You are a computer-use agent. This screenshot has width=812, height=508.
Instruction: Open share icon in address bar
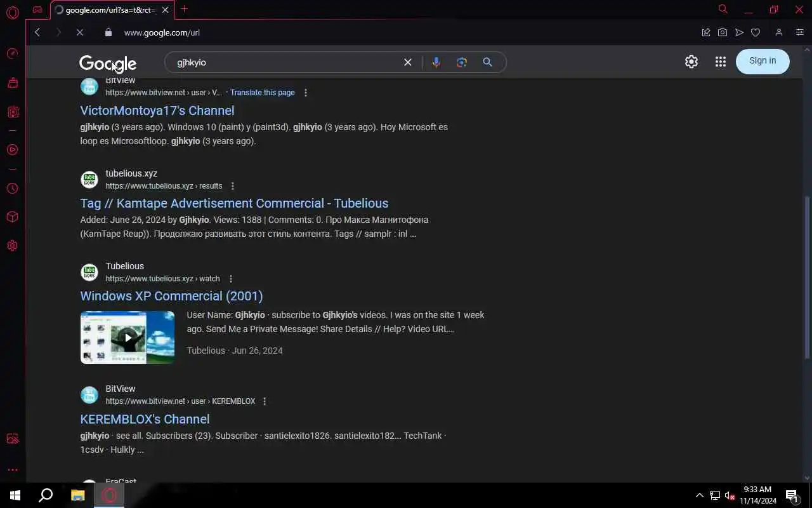(705, 32)
